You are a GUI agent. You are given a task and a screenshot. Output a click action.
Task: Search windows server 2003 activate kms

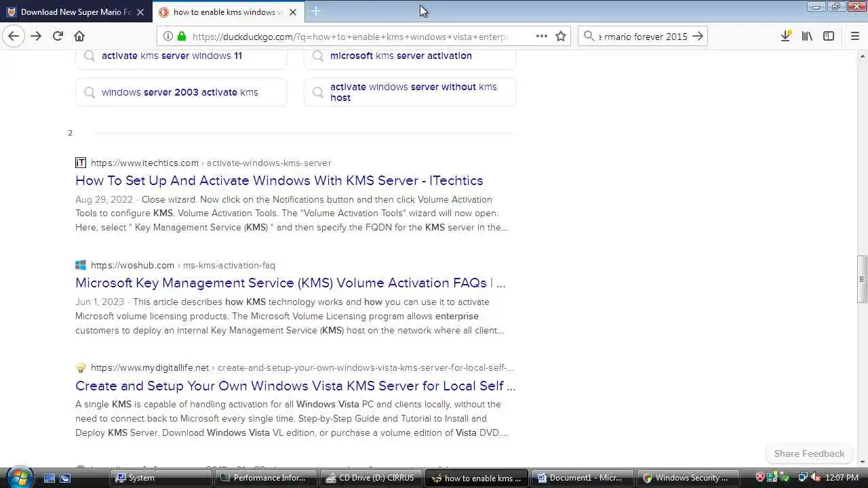(181, 92)
